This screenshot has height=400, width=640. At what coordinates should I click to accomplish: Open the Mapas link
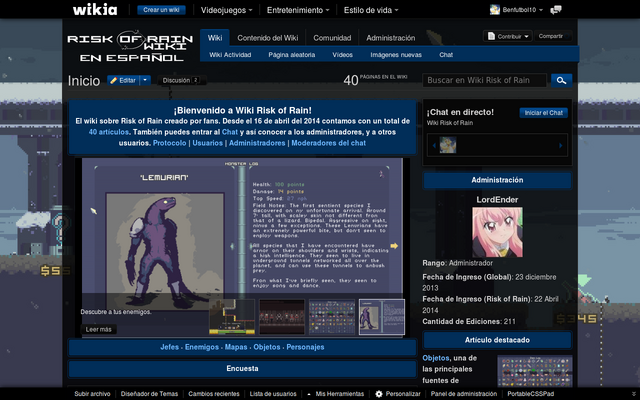click(x=236, y=347)
